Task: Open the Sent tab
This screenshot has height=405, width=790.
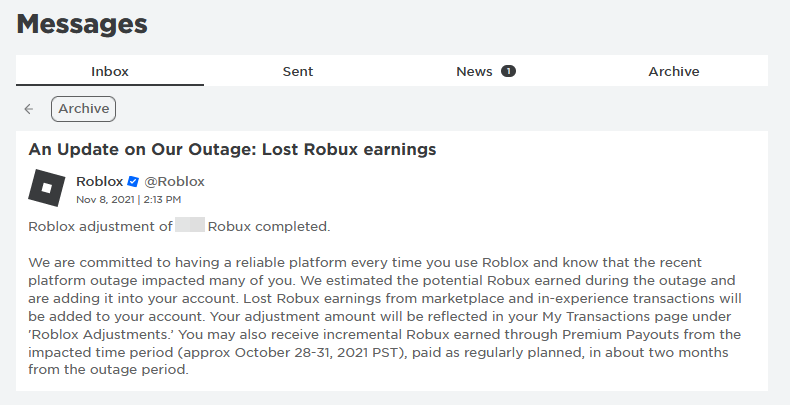Action: [298, 71]
